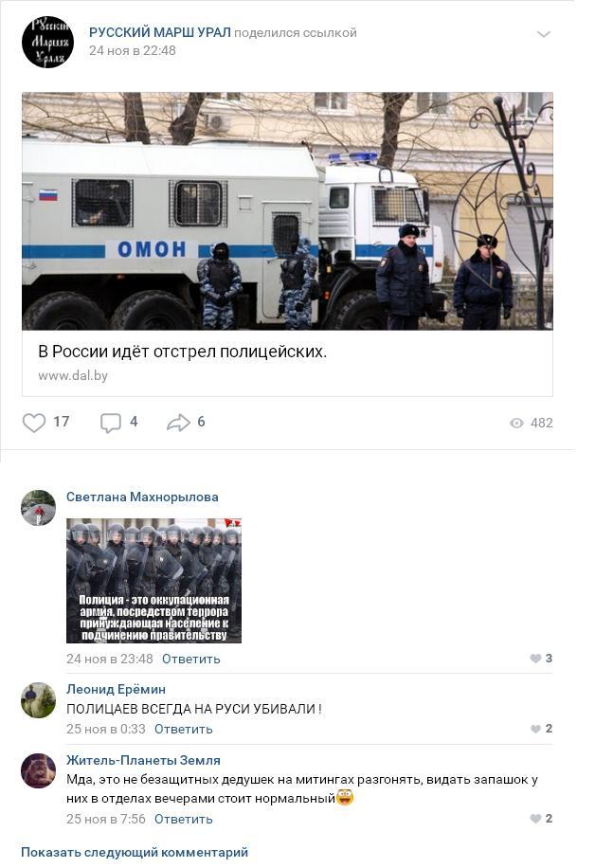Share the post using the arrow icon
This screenshot has height=868, width=595.
click(178, 423)
